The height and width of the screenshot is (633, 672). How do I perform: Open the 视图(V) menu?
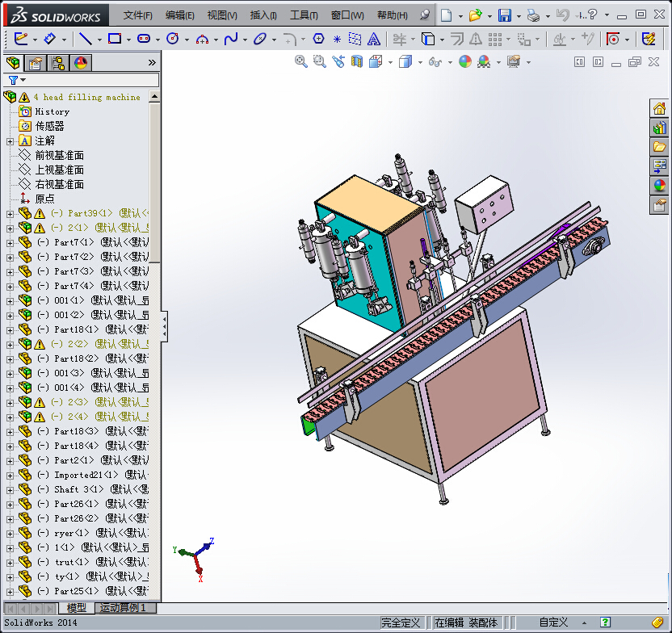click(x=222, y=15)
